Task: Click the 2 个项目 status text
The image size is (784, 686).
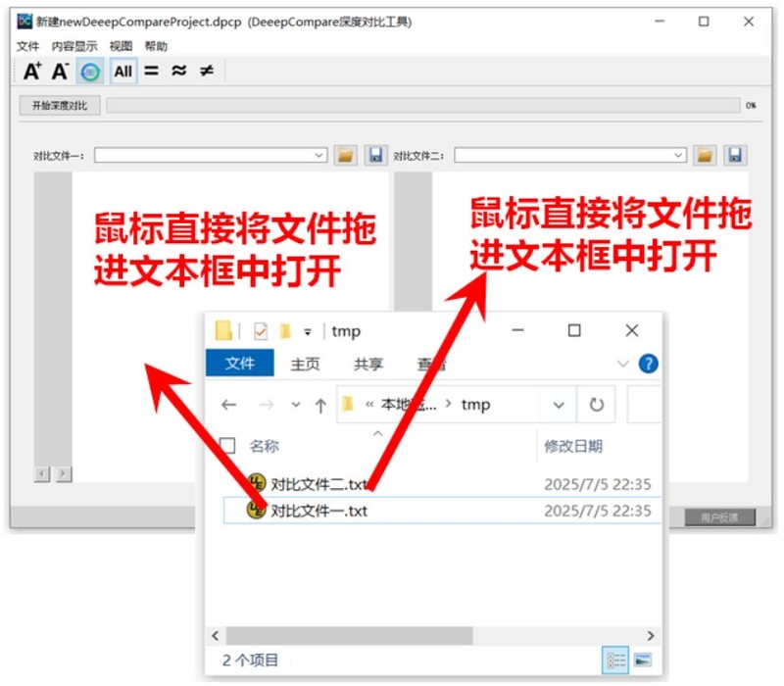Action: coord(250,660)
